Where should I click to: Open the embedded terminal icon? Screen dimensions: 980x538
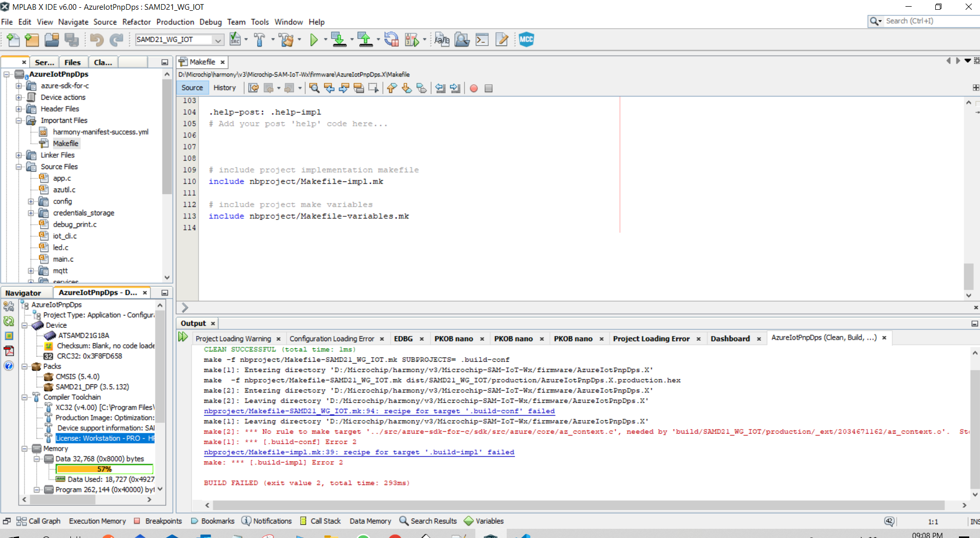(482, 40)
